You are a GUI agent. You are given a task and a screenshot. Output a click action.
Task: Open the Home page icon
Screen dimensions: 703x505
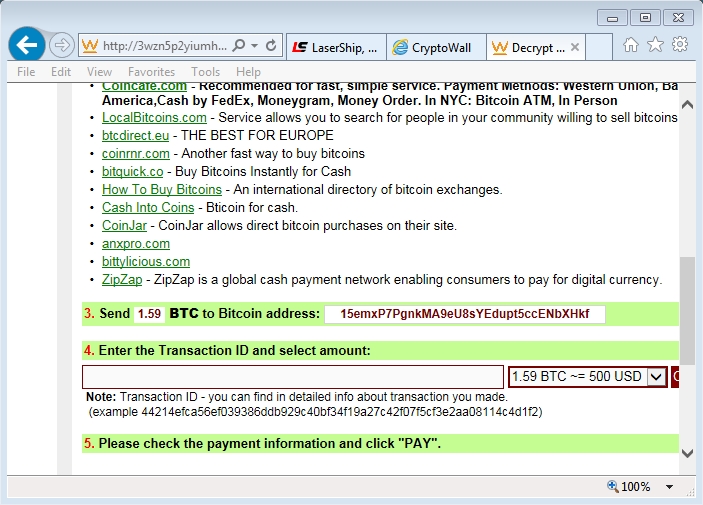631,45
